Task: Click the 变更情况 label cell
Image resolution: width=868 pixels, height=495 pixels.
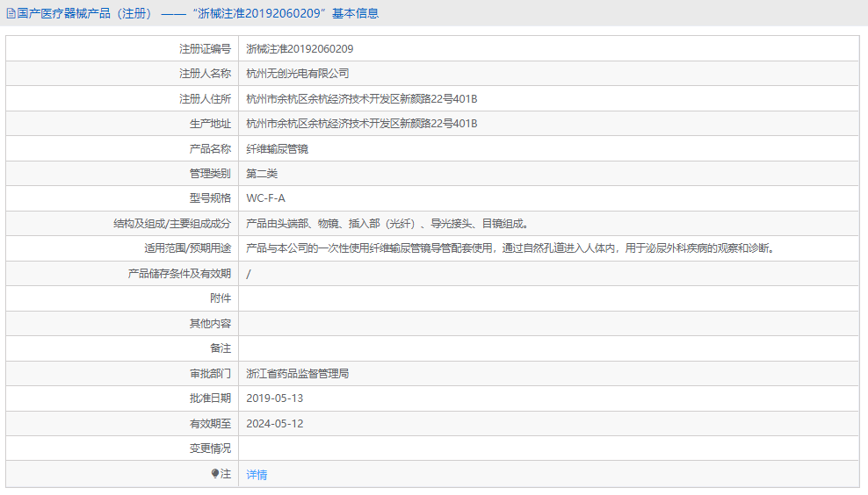Action: click(x=122, y=448)
